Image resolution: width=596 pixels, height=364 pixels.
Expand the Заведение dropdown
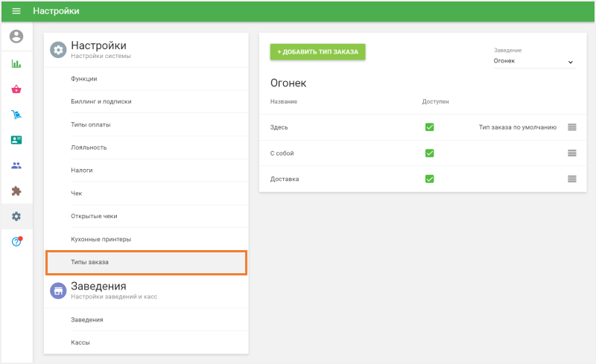tap(533, 61)
